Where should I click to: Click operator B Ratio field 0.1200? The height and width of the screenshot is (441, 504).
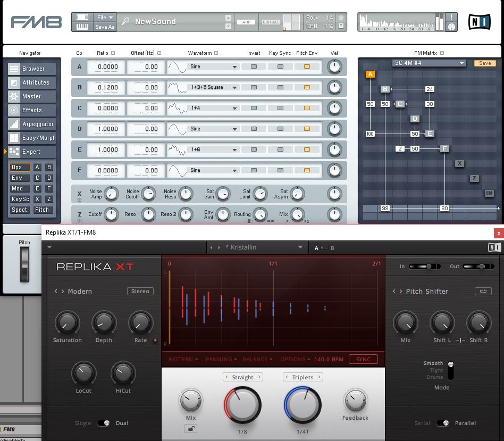coord(106,87)
